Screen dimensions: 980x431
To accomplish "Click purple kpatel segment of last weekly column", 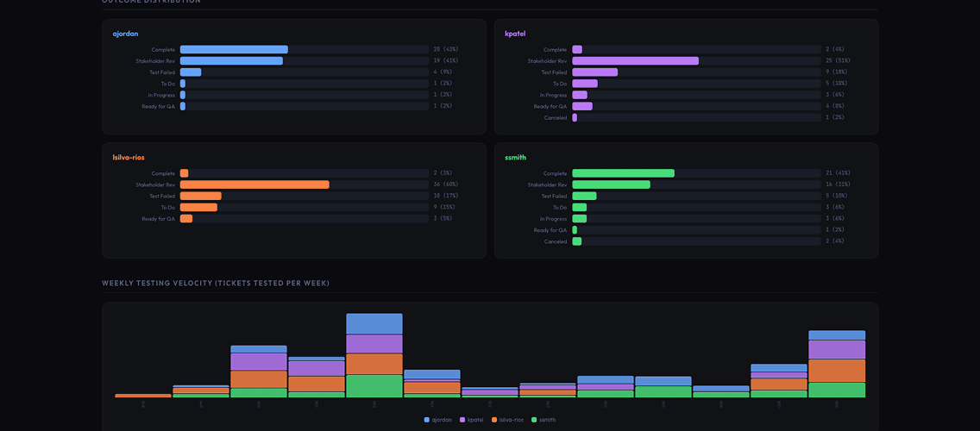I will tap(837, 350).
